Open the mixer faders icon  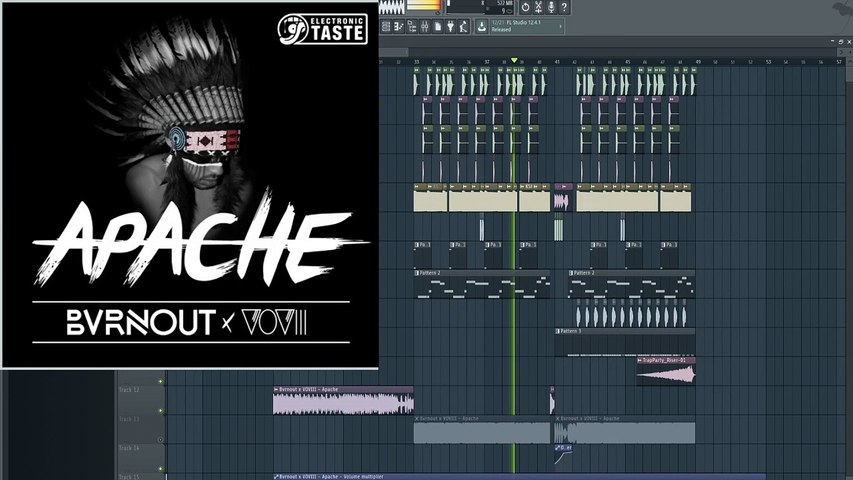point(425,27)
